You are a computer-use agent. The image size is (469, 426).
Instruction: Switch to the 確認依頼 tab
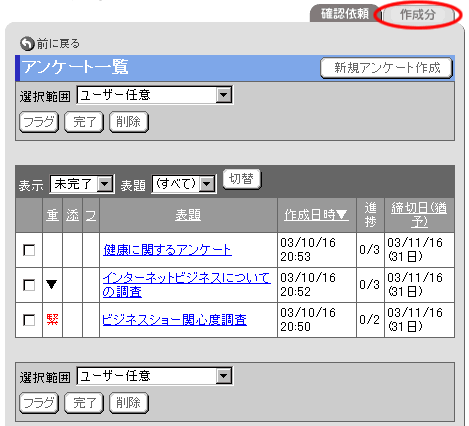point(345,14)
